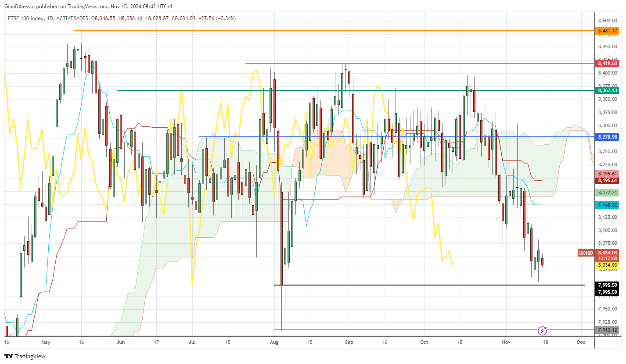
Task: Click the TradingView logo in bottom-left corner
Action: tap(25, 356)
